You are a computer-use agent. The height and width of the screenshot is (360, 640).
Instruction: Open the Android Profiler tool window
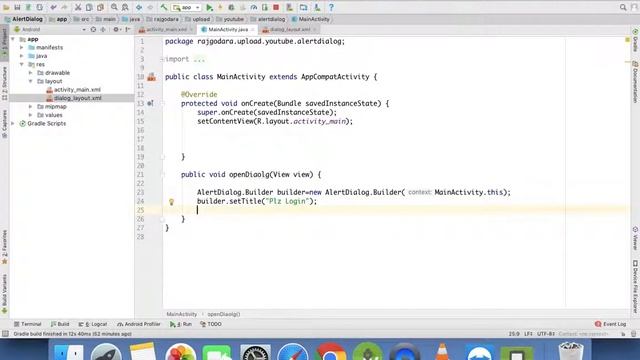tap(139, 324)
